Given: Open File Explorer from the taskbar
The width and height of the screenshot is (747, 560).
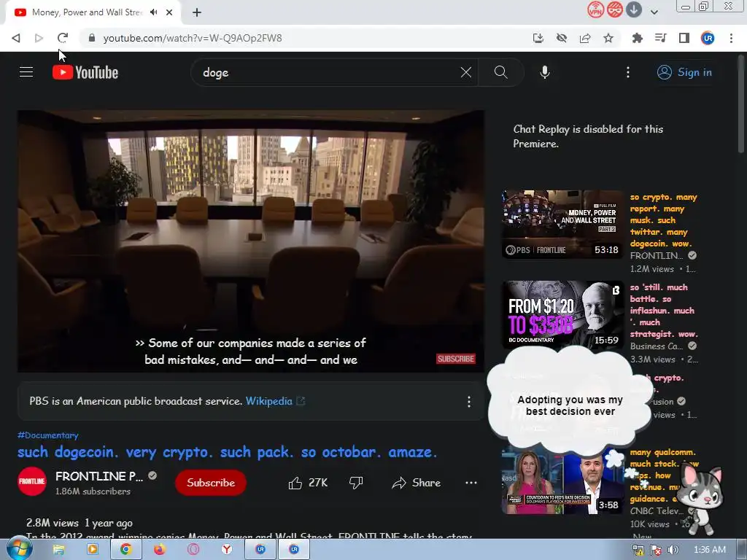Looking at the screenshot, I should (x=58, y=550).
